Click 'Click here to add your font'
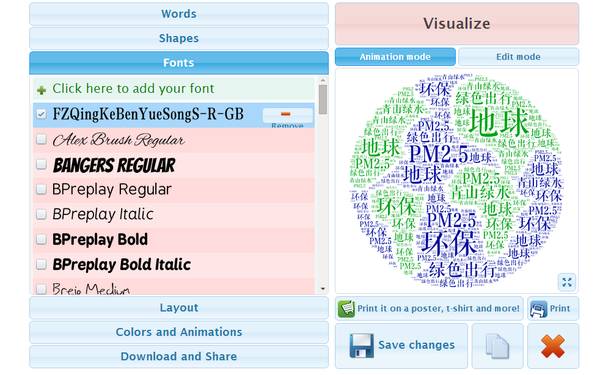 coord(133,89)
